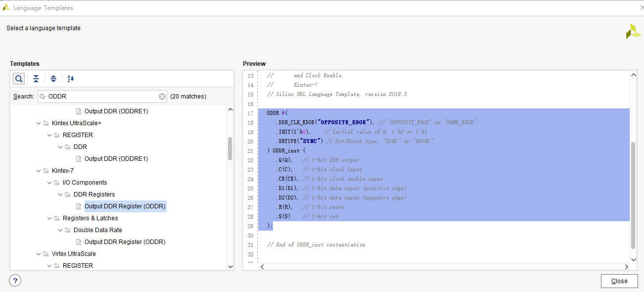Screen dimensions: 644x292
Task: Select Output DDR Register (ODDR) under Double Data Rate
Action: tap(125, 242)
